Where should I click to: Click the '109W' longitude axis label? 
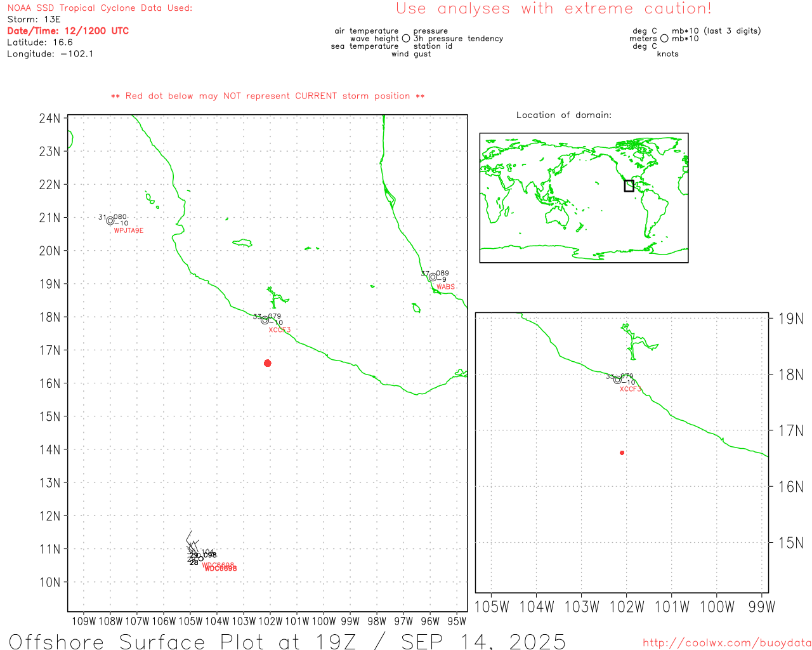coord(84,621)
